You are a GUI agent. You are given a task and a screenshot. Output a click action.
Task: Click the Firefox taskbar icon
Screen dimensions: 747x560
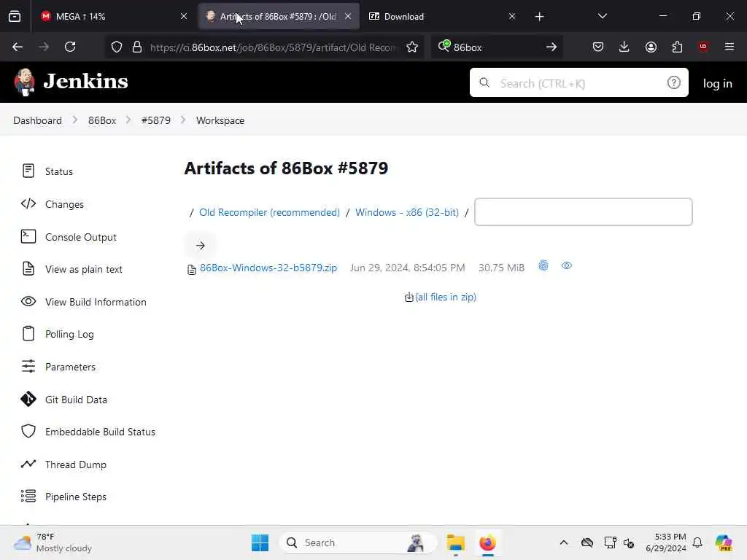pos(487,542)
